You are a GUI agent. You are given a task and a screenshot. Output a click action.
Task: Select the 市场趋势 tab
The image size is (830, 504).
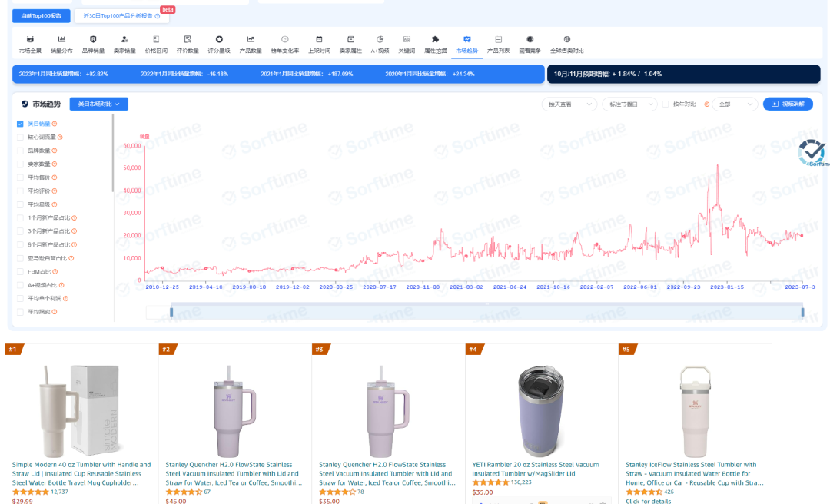467,45
